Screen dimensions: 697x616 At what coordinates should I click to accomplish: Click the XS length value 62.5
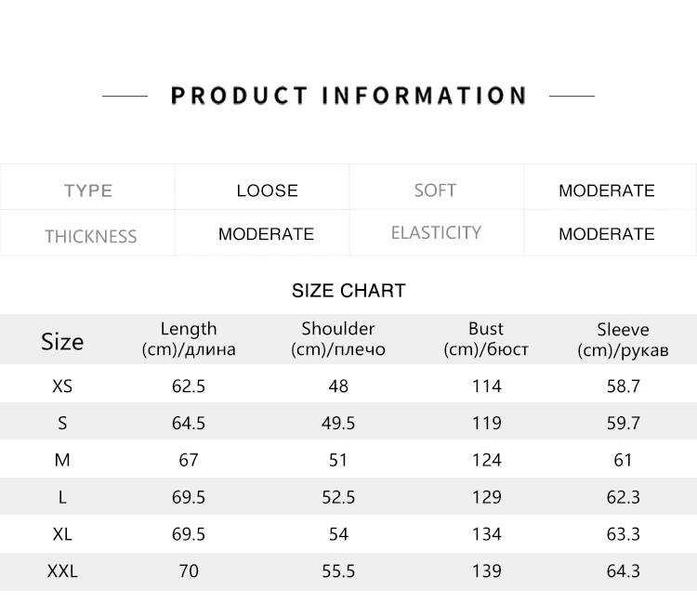[x=189, y=386]
